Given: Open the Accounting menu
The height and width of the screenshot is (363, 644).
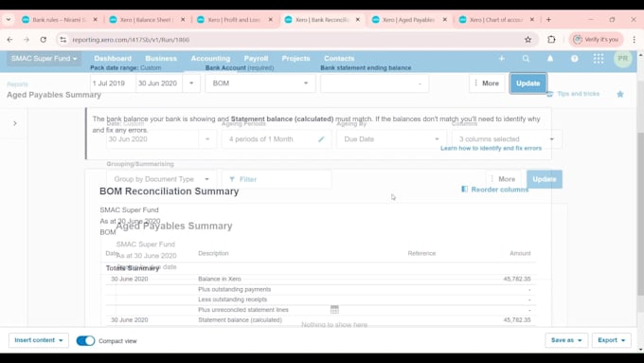Looking at the screenshot, I should [210, 59].
